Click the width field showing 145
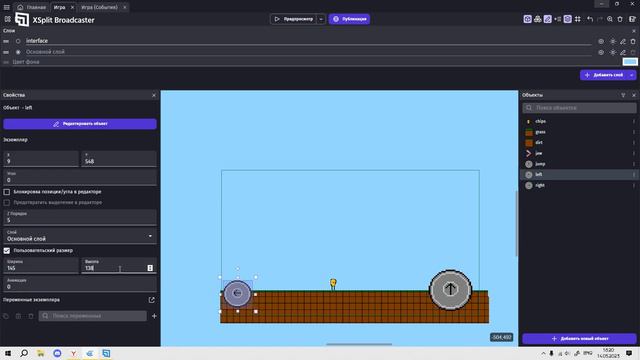 click(41, 265)
